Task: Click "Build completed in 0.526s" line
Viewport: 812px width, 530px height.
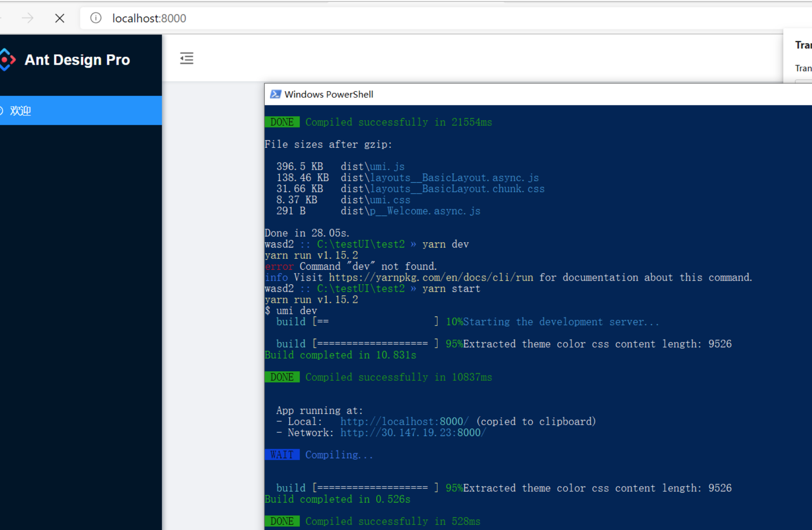Action: (x=337, y=499)
